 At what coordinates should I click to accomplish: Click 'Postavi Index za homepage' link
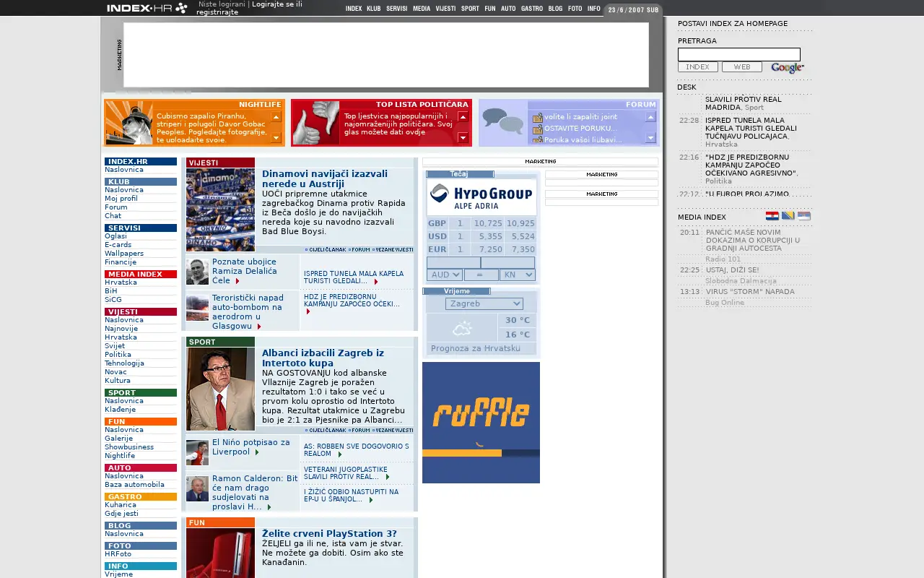click(x=733, y=24)
